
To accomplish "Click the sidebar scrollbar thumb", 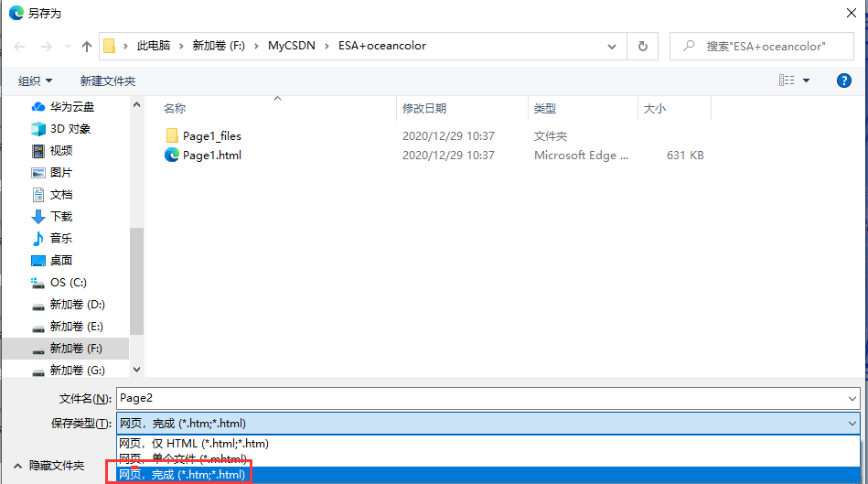I will coord(136,281).
